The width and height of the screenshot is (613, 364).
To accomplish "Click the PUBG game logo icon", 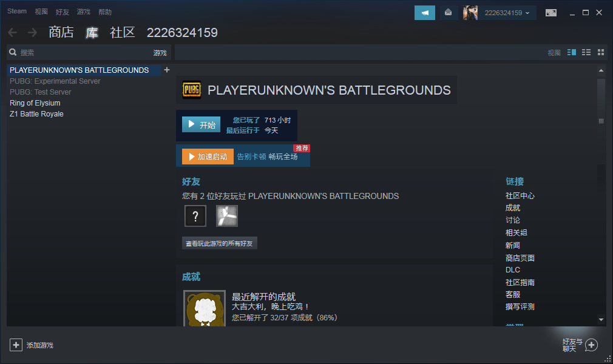I will pos(192,90).
